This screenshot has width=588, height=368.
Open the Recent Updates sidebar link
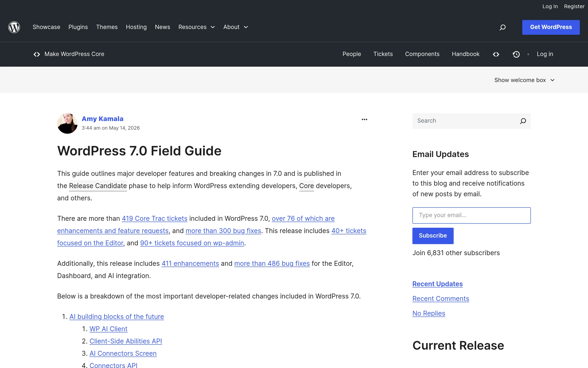(437, 284)
